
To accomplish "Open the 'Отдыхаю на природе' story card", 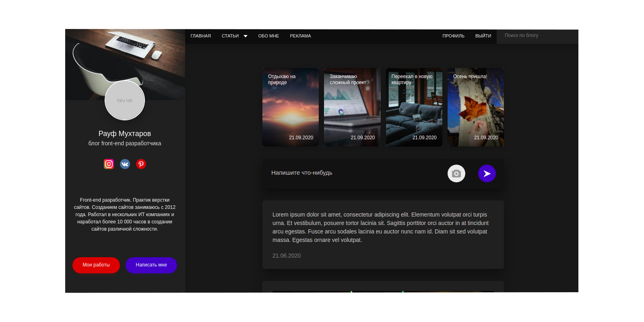I will (x=291, y=107).
